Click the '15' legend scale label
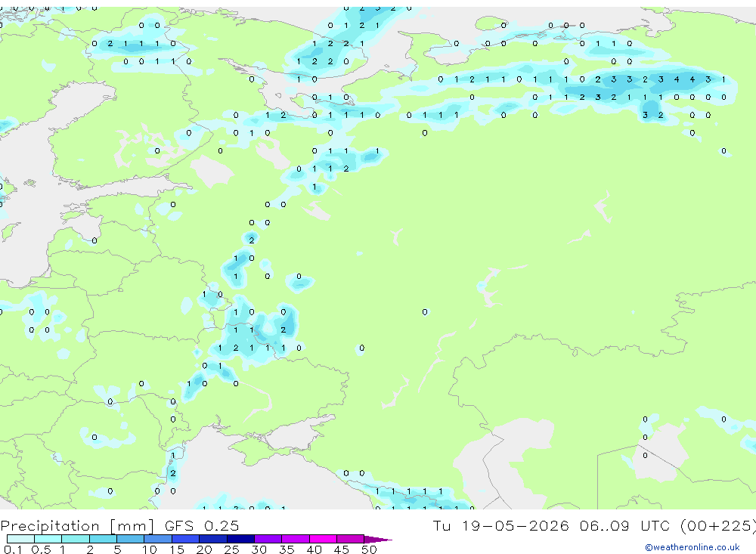 (x=177, y=549)
